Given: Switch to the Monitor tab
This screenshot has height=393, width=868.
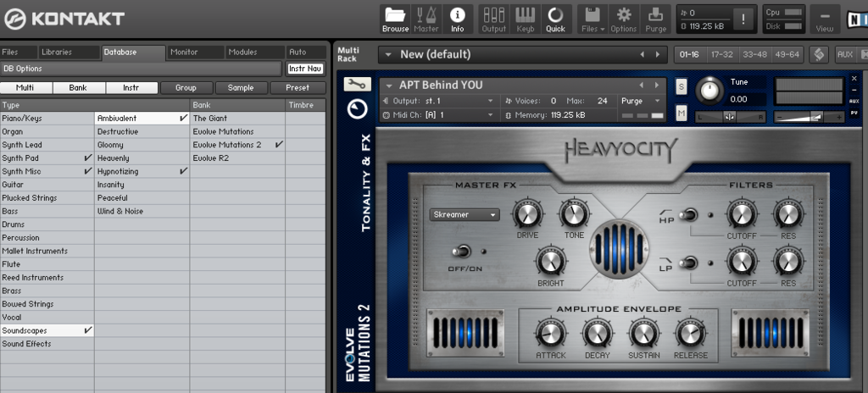Looking at the screenshot, I should click(197, 52).
